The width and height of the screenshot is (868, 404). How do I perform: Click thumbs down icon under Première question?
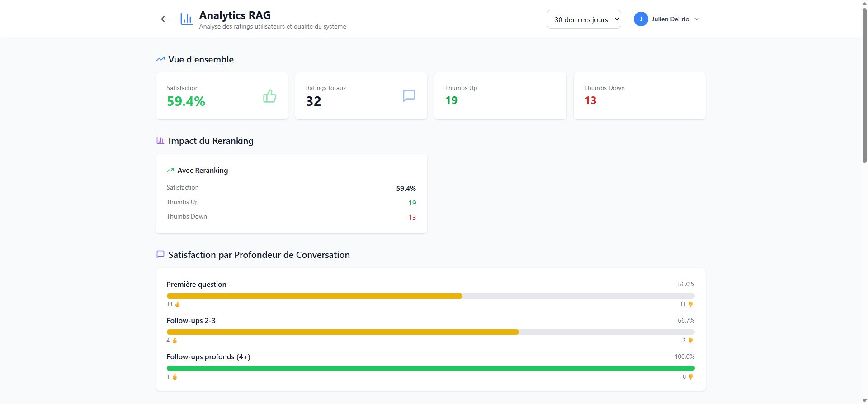click(691, 304)
